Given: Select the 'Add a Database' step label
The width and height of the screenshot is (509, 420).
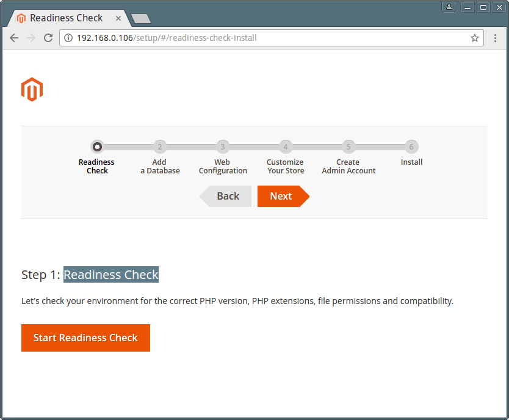Looking at the screenshot, I should click(x=160, y=166).
